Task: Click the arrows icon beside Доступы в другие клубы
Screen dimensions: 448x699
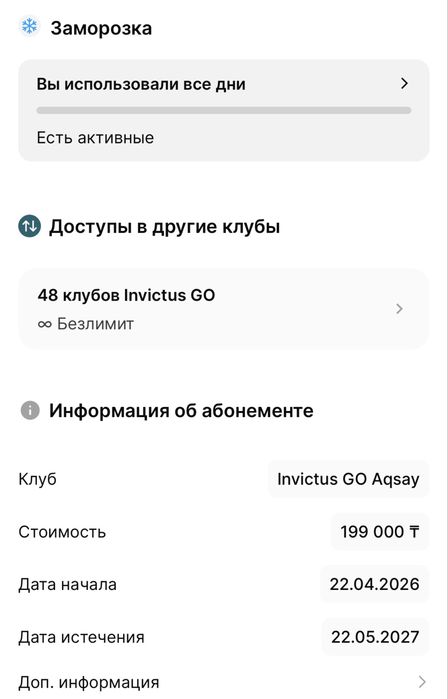Action: click(x=29, y=226)
